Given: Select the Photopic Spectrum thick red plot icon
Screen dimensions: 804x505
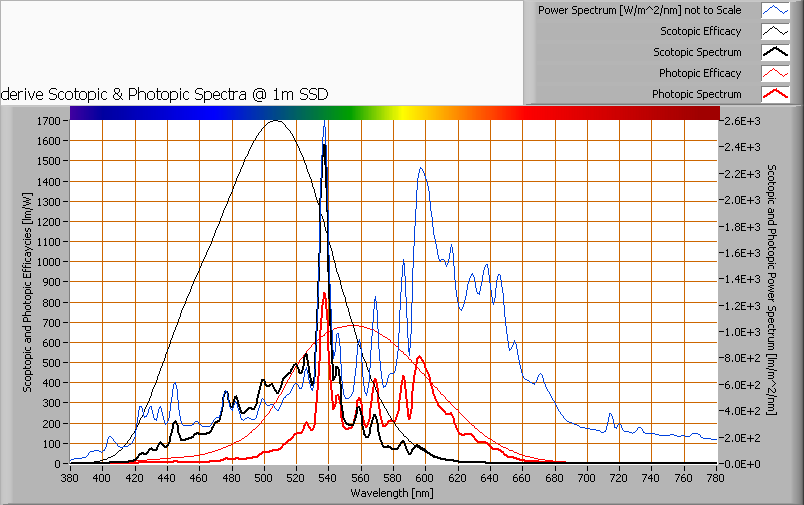Looking at the screenshot, I should 776,94.
